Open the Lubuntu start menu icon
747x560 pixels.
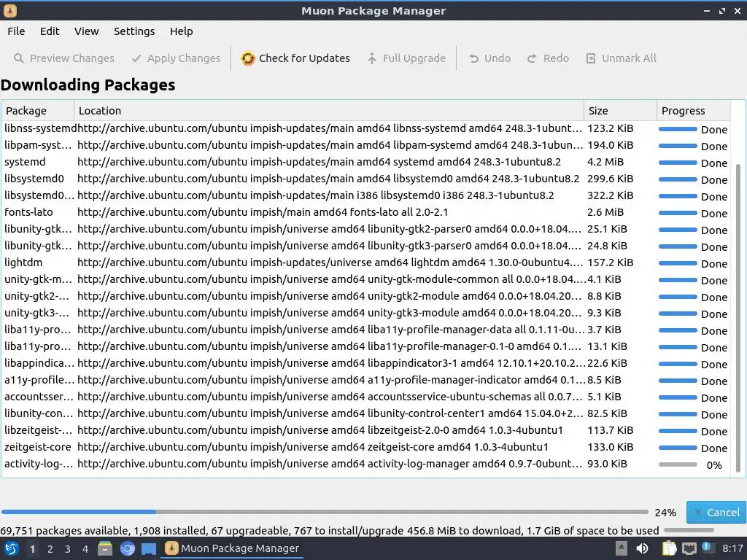(x=11, y=548)
